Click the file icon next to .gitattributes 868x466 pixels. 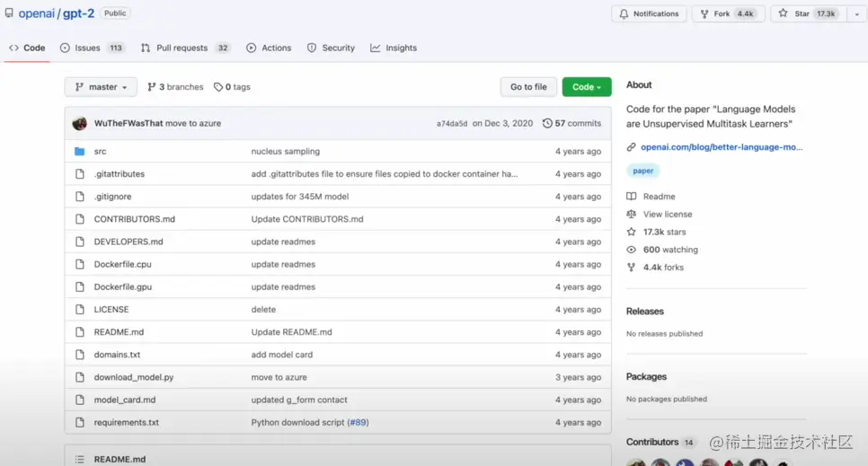(80, 174)
